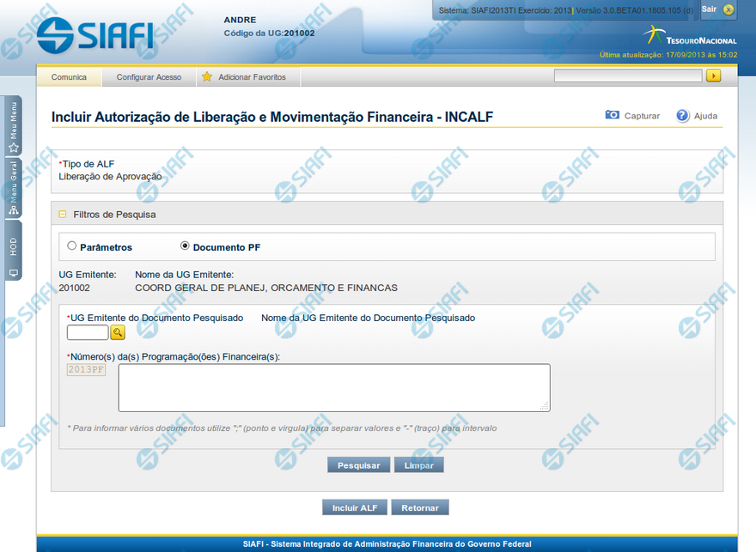Expand the Menu Geral side panel
The height and width of the screenshot is (552, 756).
point(14,187)
